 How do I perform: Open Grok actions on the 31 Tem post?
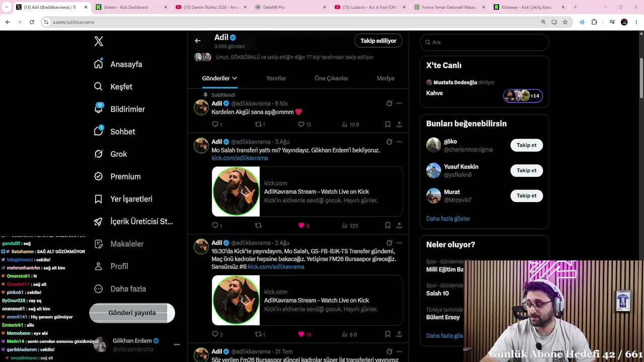[x=389, y=351]
